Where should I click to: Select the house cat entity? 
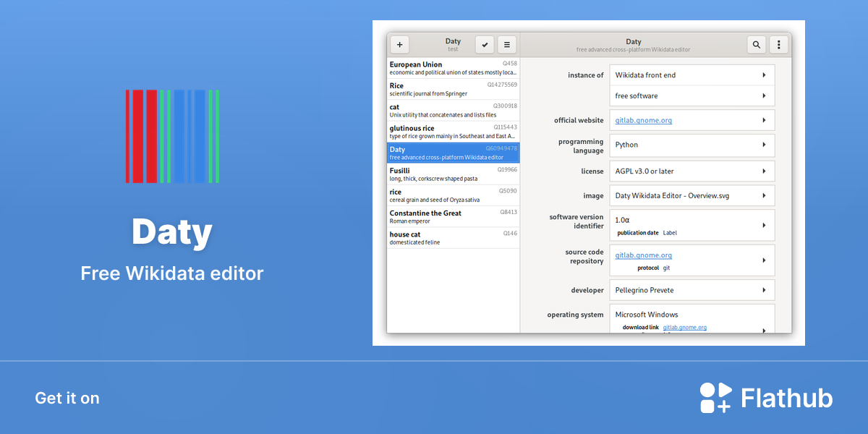(454, 238)
